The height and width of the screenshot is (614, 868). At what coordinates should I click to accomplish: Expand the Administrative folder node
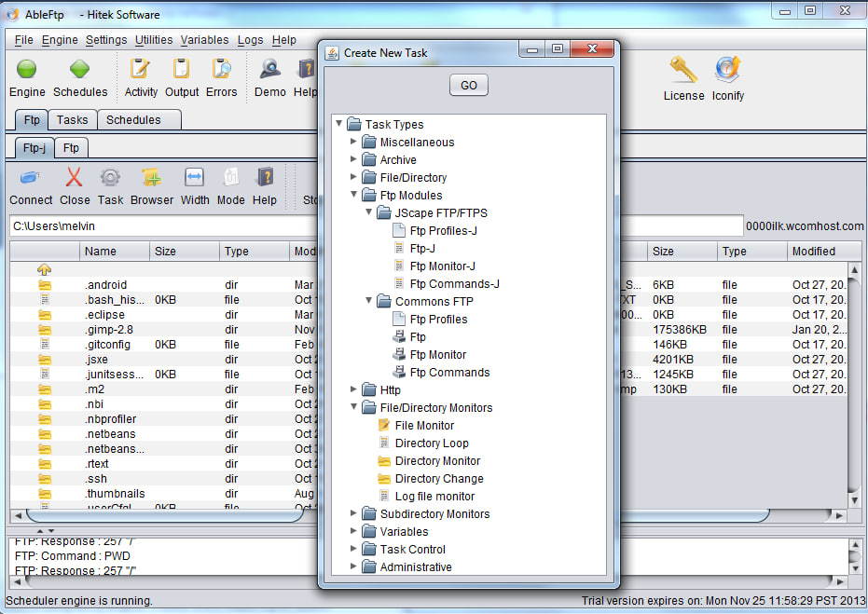click(x=353, y=566)
